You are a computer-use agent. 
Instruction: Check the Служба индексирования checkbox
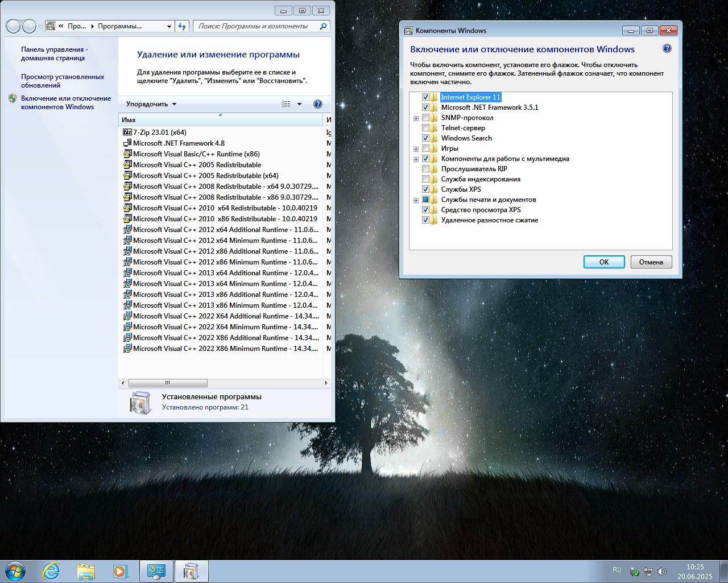[425, 179]
